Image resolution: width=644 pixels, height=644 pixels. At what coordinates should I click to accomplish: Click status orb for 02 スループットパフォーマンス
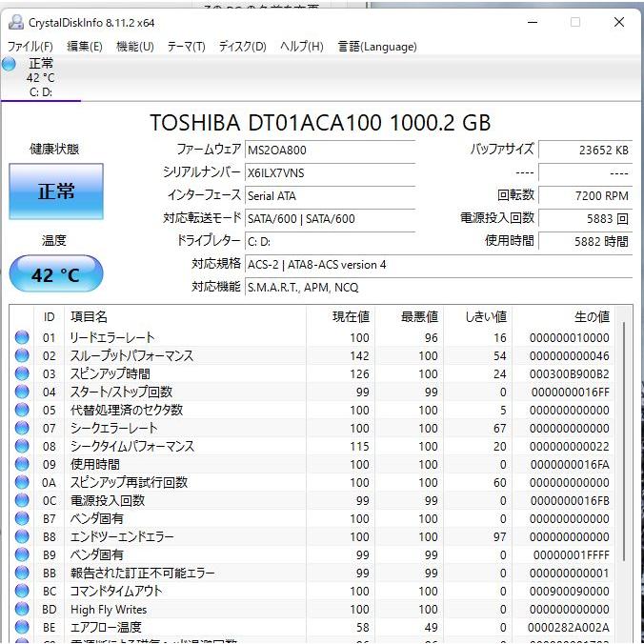[x=22, y=355]
